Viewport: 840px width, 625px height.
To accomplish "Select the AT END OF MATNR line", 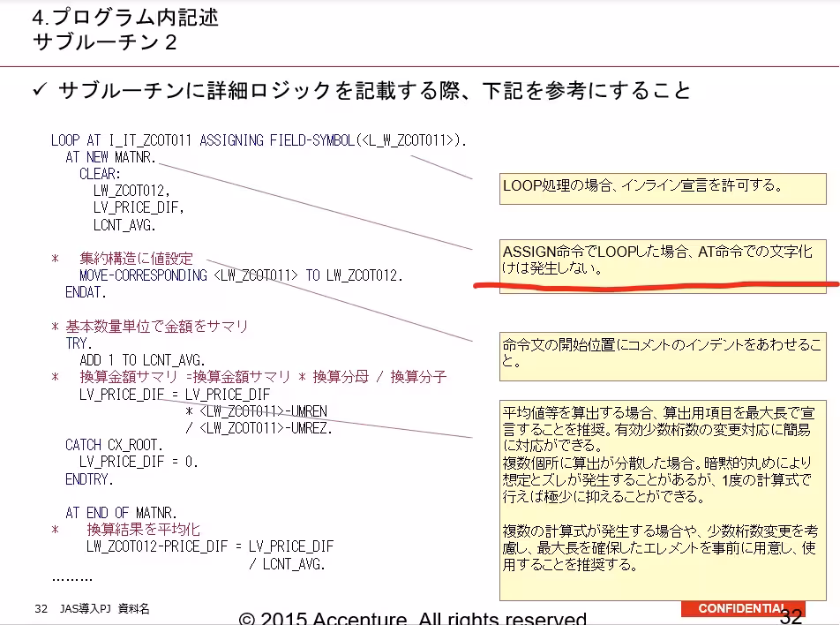I will pos(121,512).
